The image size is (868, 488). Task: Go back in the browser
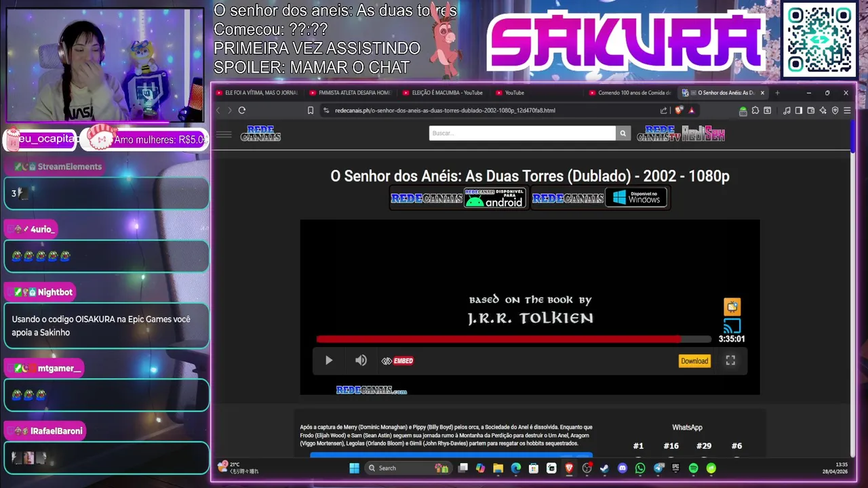tap(218, 110)
